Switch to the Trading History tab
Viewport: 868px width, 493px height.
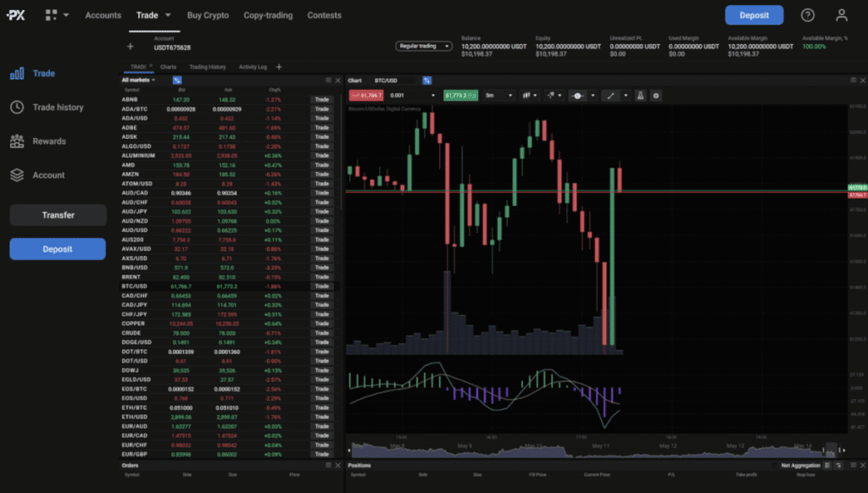pyautogui.click(x=208, y=67)
